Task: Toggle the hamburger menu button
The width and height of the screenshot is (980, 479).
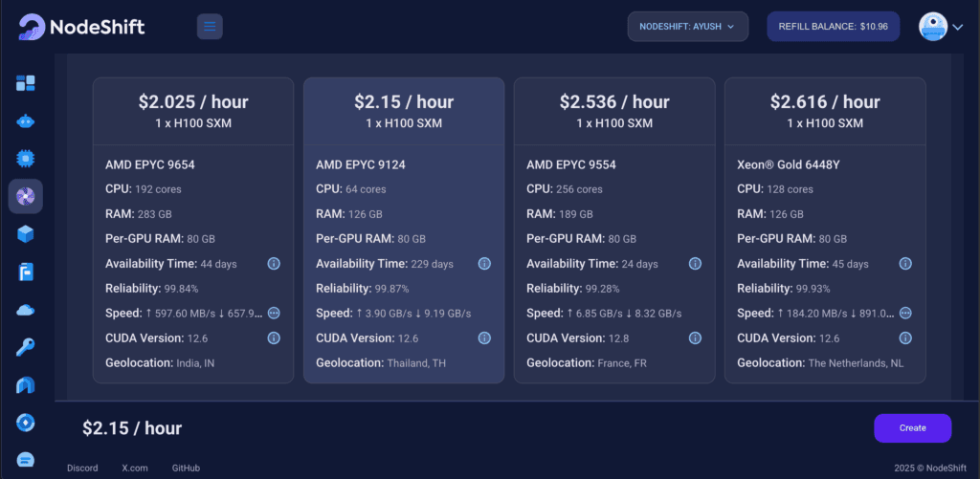Action: [210, 27]
